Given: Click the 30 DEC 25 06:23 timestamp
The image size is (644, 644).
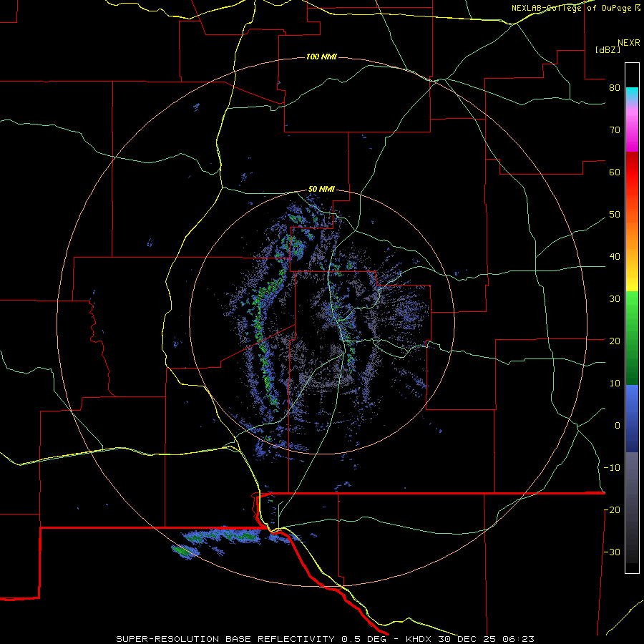Looking at the screenshot, I should pyautogui.click(x=486, y=639).
